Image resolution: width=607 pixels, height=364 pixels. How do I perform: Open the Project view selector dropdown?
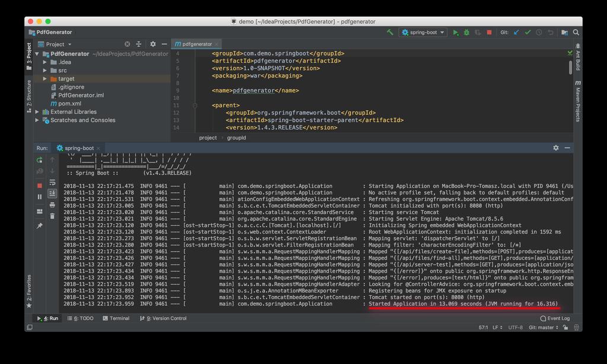tap(55, 44)
